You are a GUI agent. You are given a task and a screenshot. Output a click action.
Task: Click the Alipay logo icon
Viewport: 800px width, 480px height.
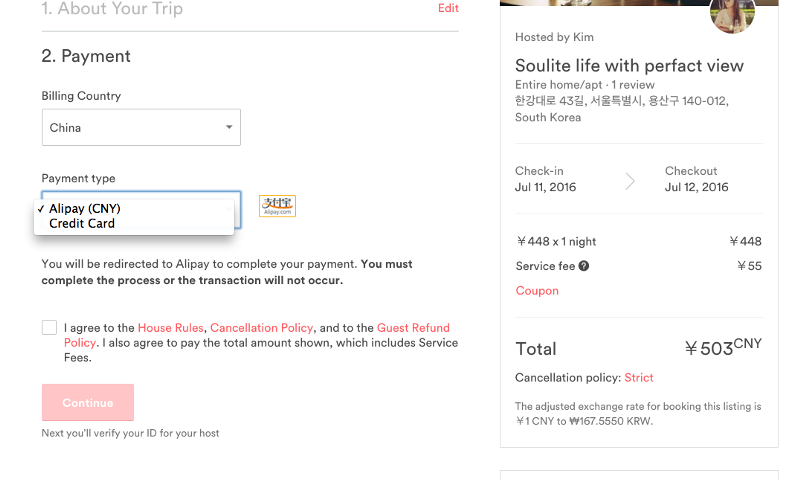(277, 206)
